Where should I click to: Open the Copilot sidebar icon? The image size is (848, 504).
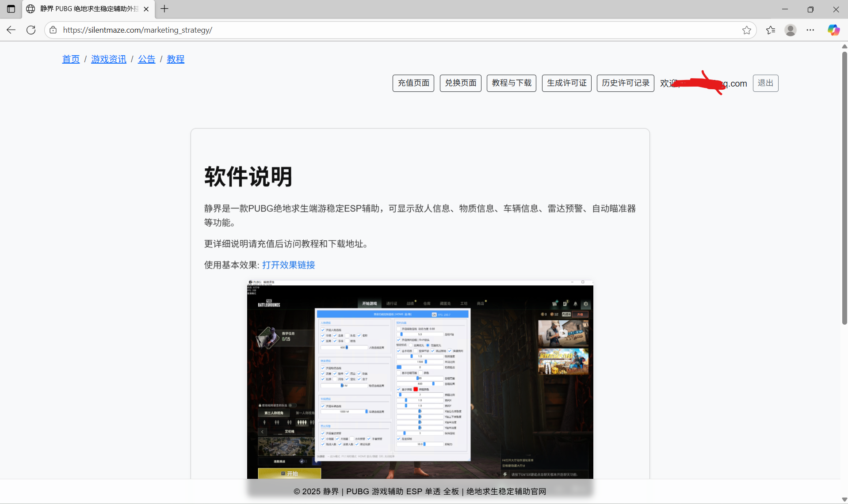coord(833,30)
